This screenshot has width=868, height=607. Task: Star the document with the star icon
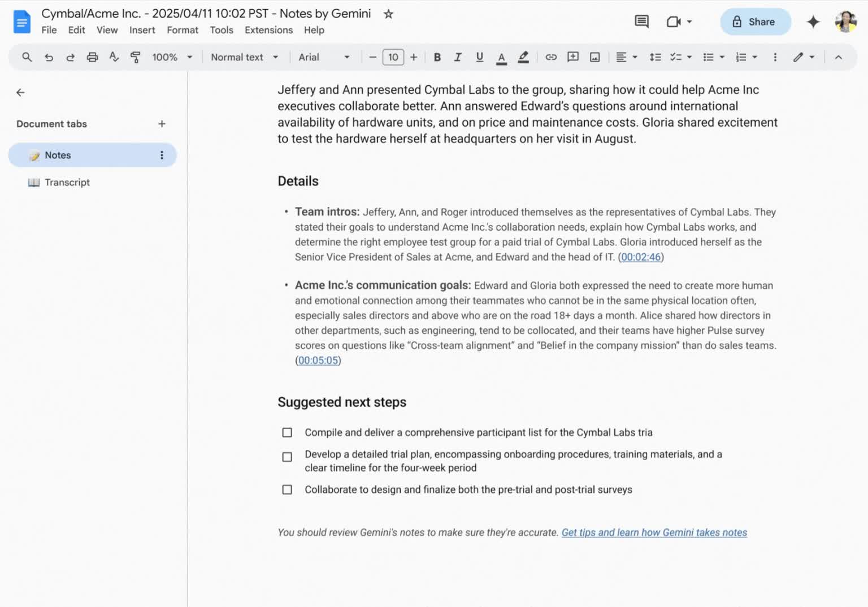[388, 14]
